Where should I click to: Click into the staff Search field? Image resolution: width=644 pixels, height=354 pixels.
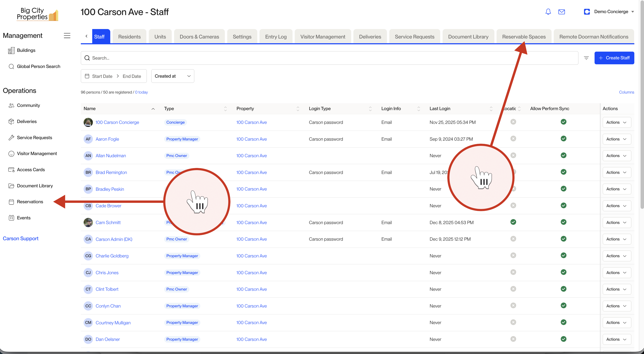[x=330, y=58]
